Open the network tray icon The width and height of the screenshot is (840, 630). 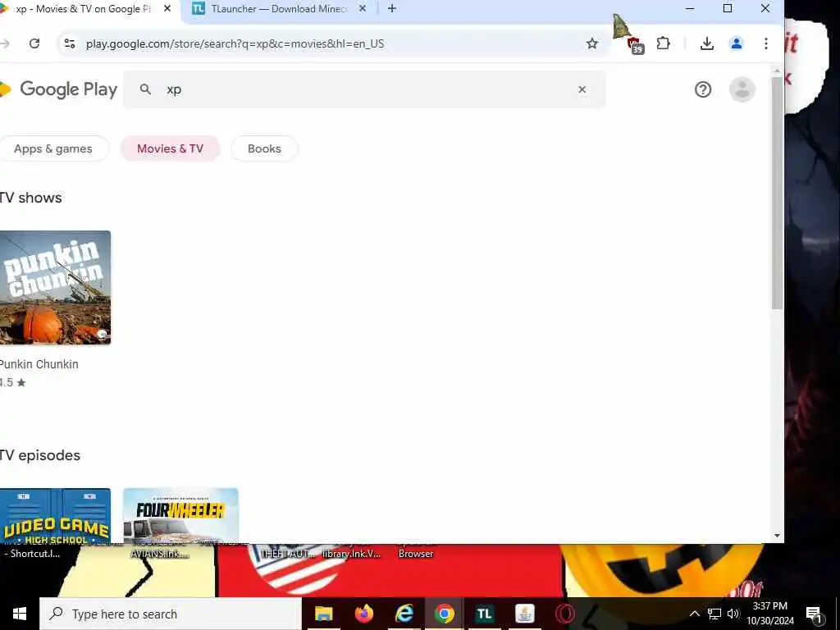pos(714,614)
